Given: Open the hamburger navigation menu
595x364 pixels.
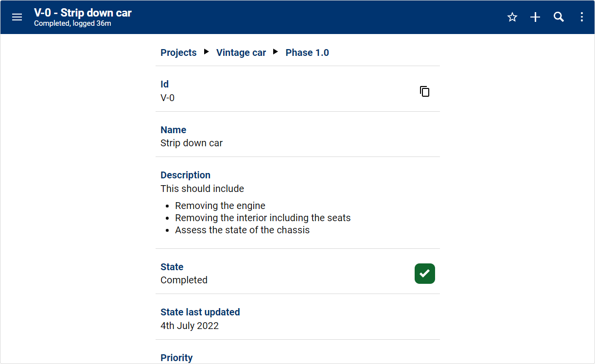Looking at the screenshot, I should point(17,17).
